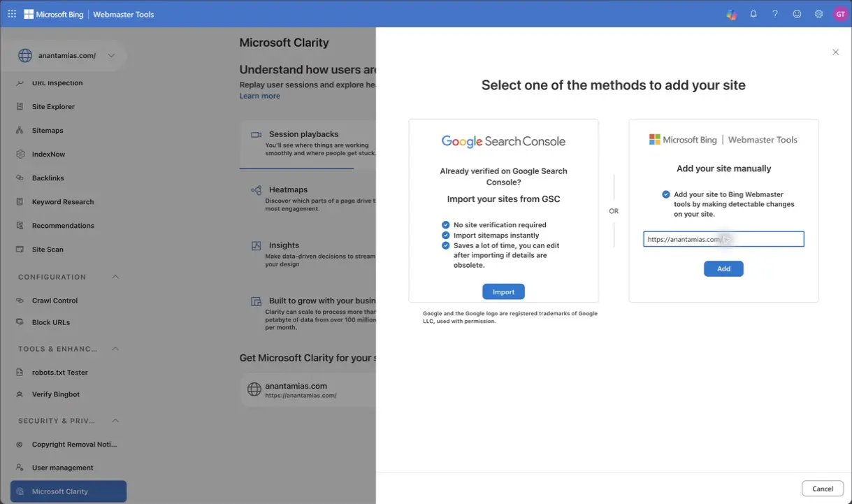Click the Site Explorer sidebar icon
The width and height of the screenshot is (852, 504).
tap(20, 106)
